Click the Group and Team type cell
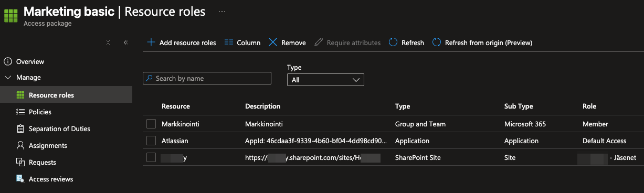644x193 pixels. coord(420,124)
